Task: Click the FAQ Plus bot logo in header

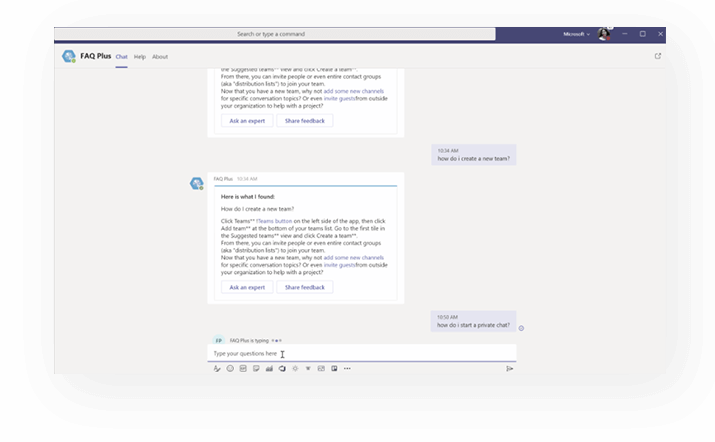Action: click(x=69, y=57)
